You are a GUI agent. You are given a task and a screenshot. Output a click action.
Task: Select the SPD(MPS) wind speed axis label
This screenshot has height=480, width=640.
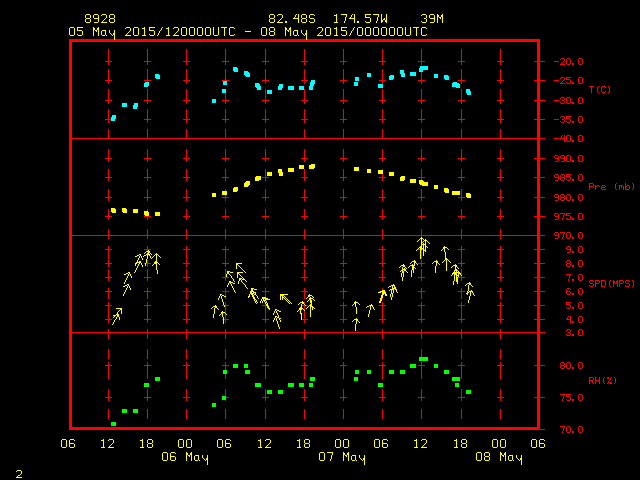tap(612, 284)
